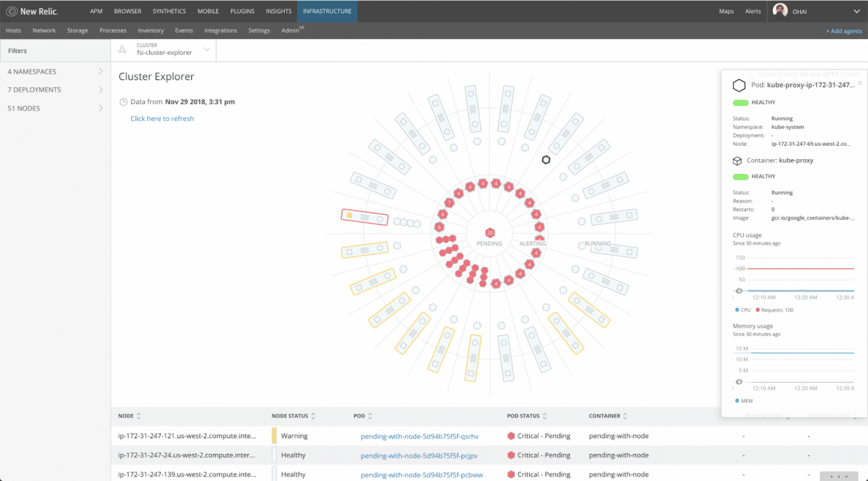Viewport: 868px width, 481px height.
Task: Click Critical icon in the qsrhv row
Action: (511, 436)
